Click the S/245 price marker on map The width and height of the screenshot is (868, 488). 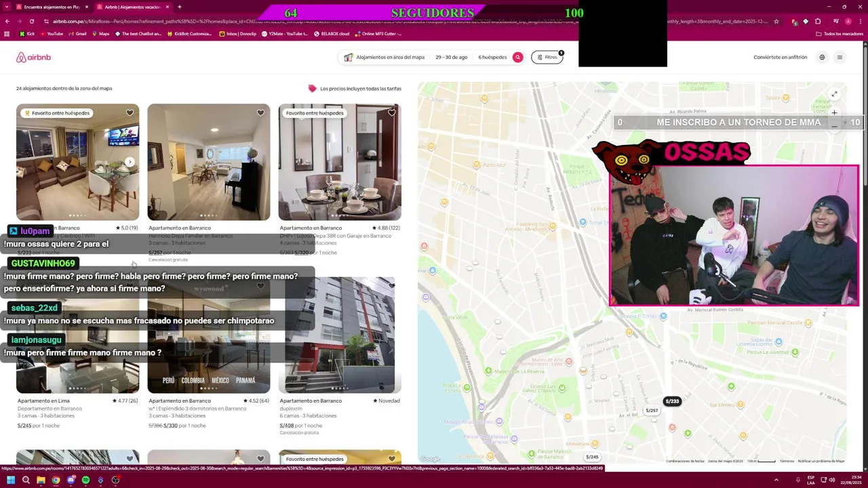click(x=592, y=457)
